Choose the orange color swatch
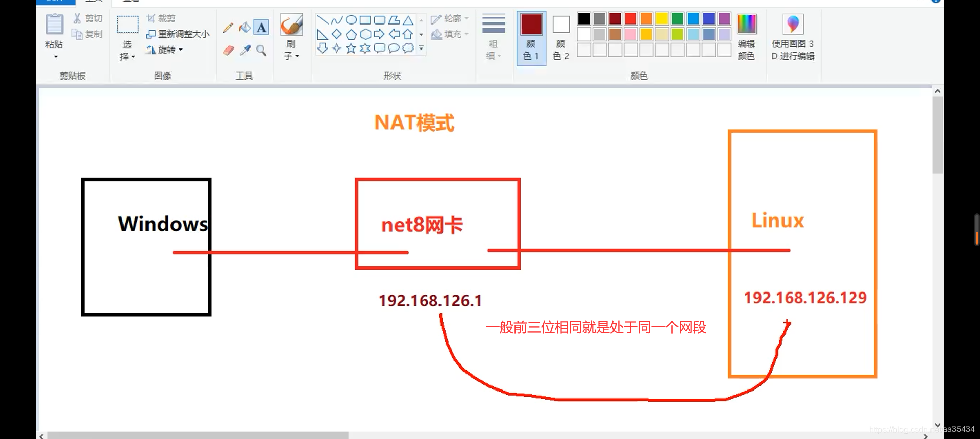Image resolution: width=980 pixels, height=439 pixels. pyautogui.click(x=646, y=19)
